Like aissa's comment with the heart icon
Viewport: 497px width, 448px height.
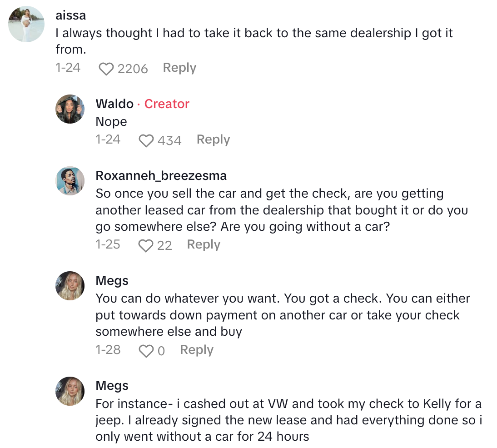click(x=106, y=69)
